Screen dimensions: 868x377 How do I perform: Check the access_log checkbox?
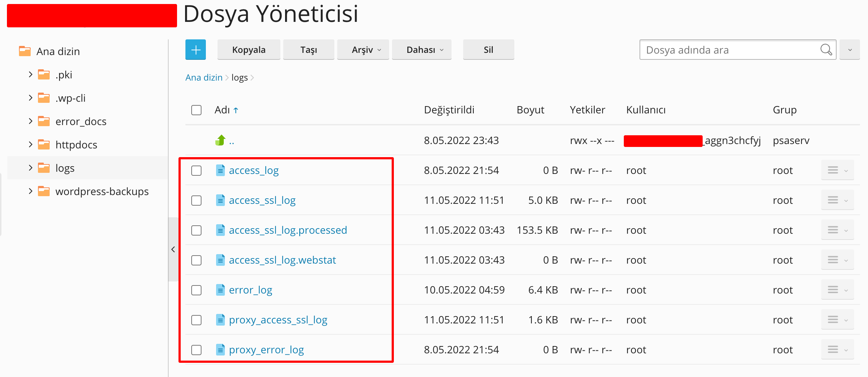click(x=196, y=170)
